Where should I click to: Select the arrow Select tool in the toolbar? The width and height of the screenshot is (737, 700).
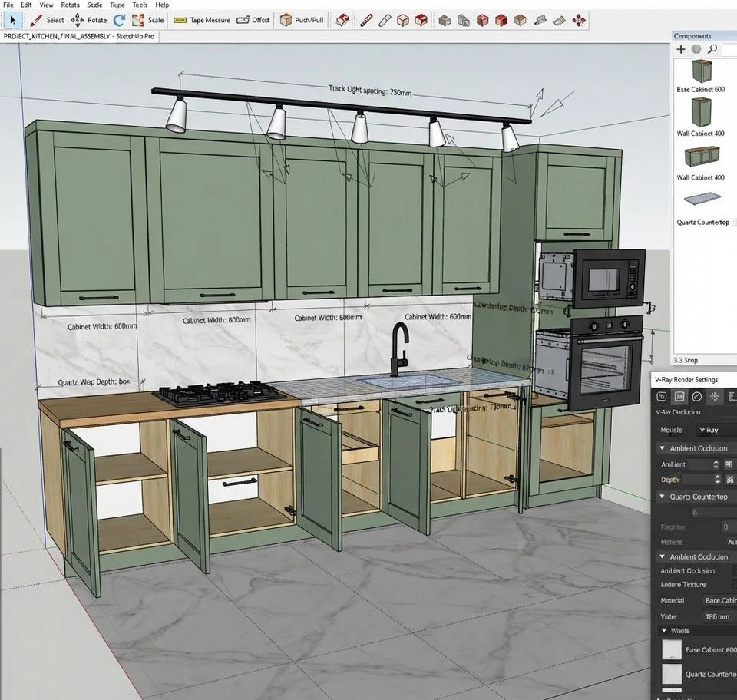[x=13, y=20]
